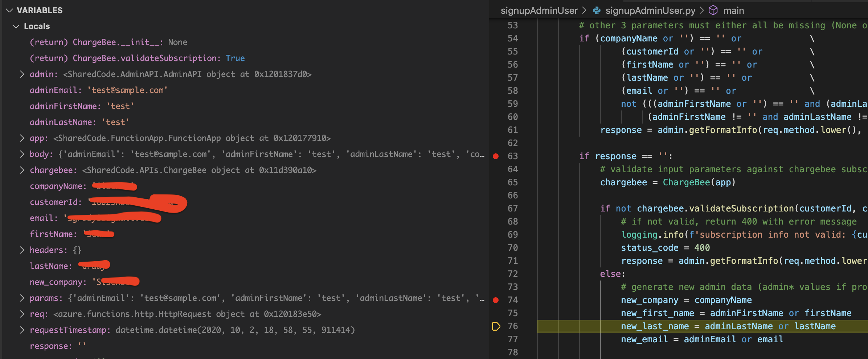This screenshot has width=868, height=359.
Task: Click the yellow execution pointer next to line 76
Action: [x=496, y=326]
